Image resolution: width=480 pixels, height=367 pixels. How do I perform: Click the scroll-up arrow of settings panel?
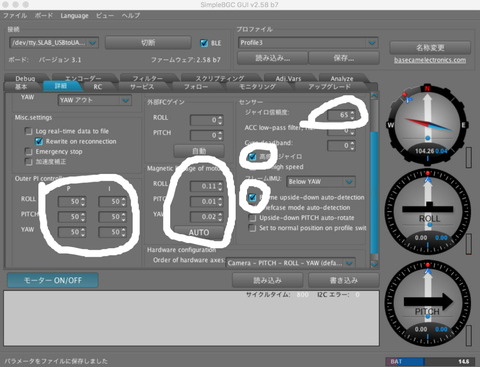point(374,96)
